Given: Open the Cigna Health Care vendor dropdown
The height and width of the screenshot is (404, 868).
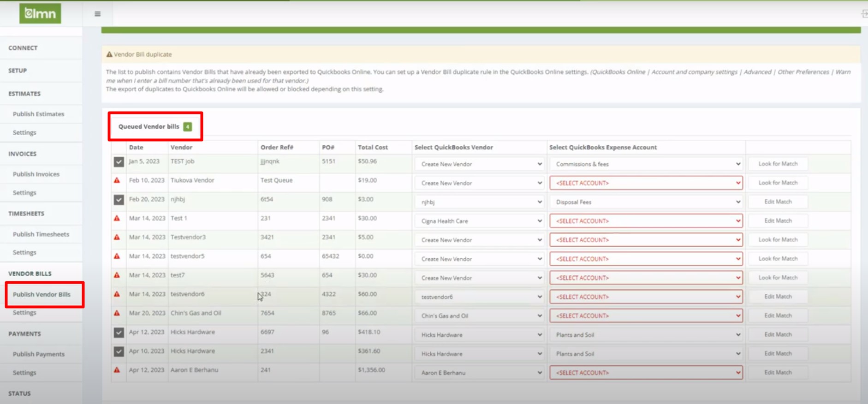Looking at the screenshot, I should pyautogui.click(x=479, y=221).
